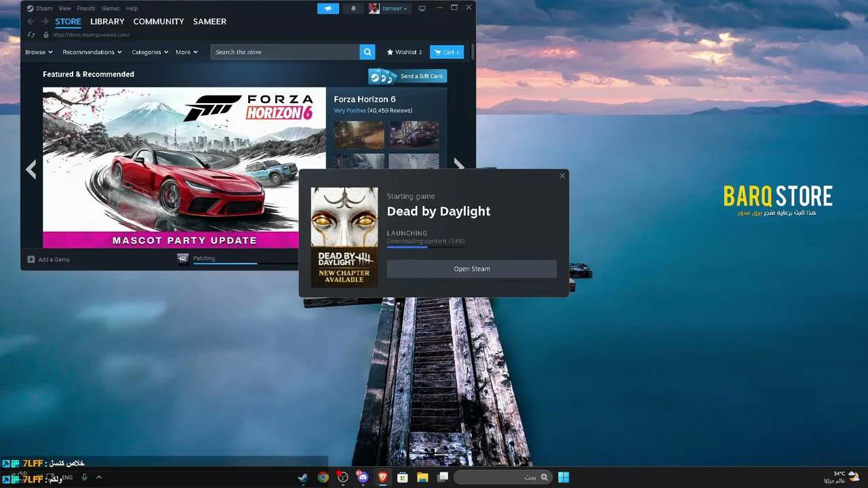868x488 pixels.
Task: Open the SAMEER profile tab
Action: coord(210,22)
